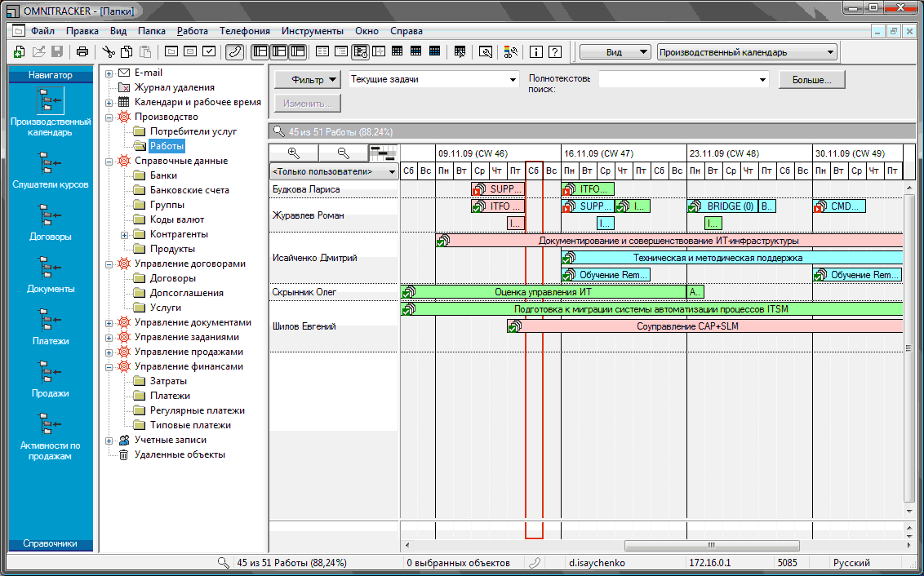
Task: Collapse the Производство tree node
Action: [x=109, y=117]
